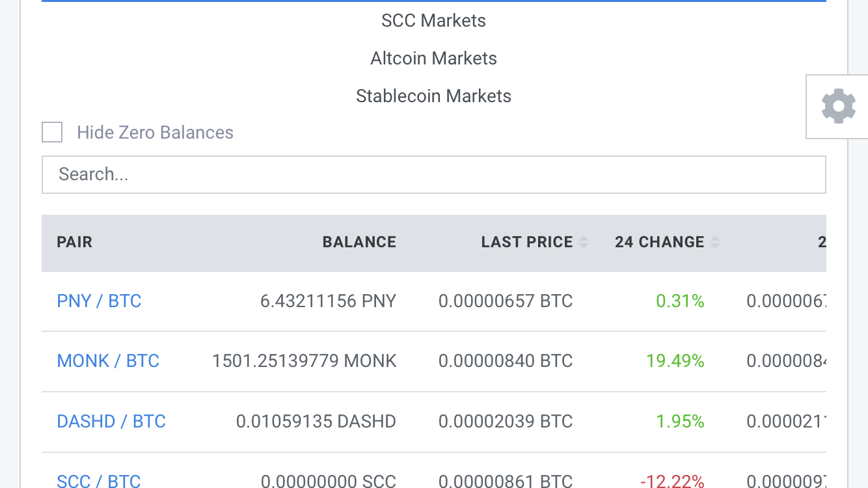Open the PNY / BTC pair link

[x=99, y=301]
